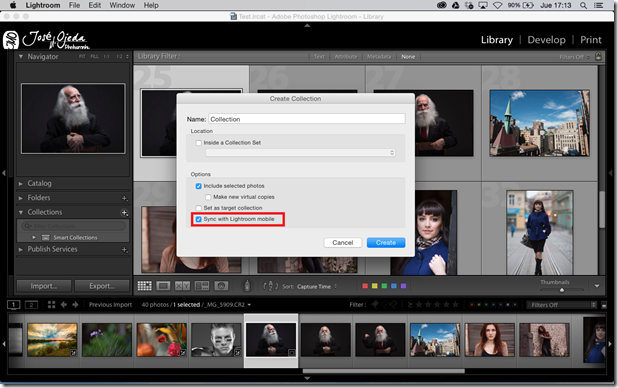This screenshot has width=618, height=388.
Task: Uncheck Sync with Lightroom mobile
Action: (x=199, y=219)
